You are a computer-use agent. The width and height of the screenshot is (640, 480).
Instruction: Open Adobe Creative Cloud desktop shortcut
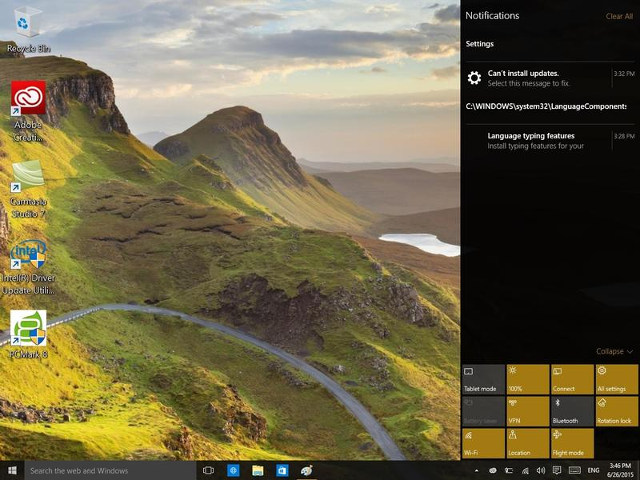28,99
